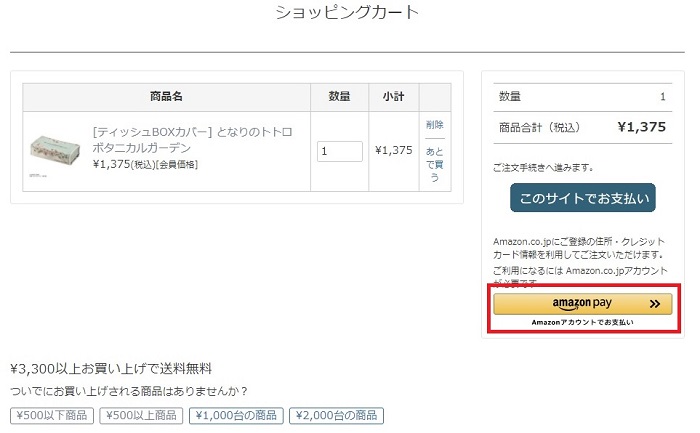Select the ¥500以下商品 price filter

51,415
